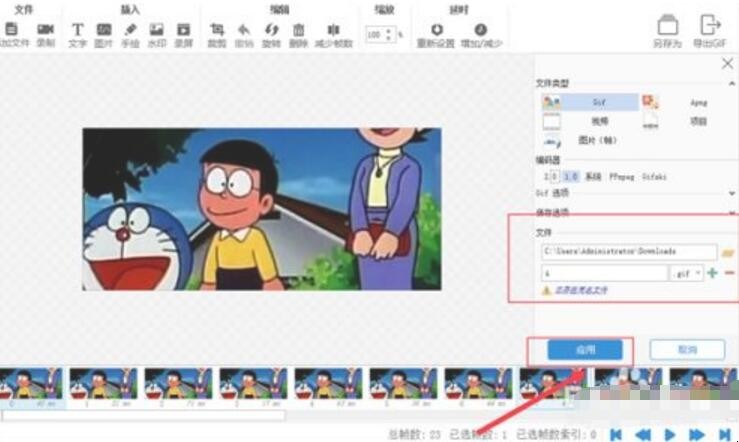Click the Doraemon preview image on canvas

pos(262,209)
